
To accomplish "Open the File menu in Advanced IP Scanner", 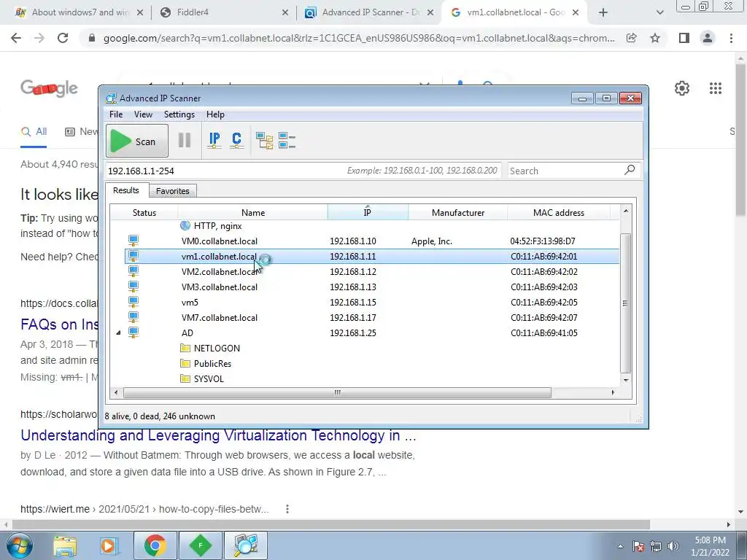I will coord(116,114).
